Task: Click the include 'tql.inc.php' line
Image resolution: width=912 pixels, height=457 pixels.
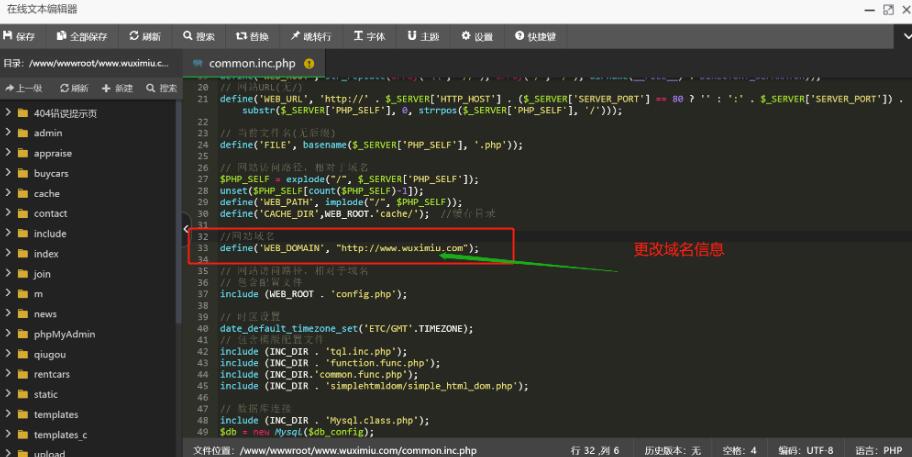Action: pyautogui.click(x=313, y=352)
